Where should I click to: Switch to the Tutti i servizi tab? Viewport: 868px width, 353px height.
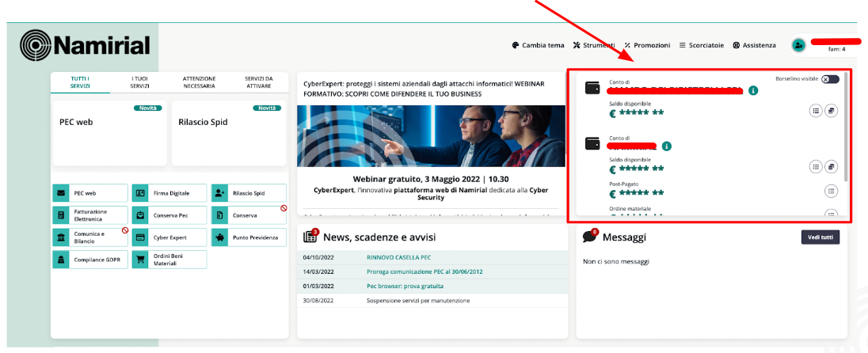[80, 82]
